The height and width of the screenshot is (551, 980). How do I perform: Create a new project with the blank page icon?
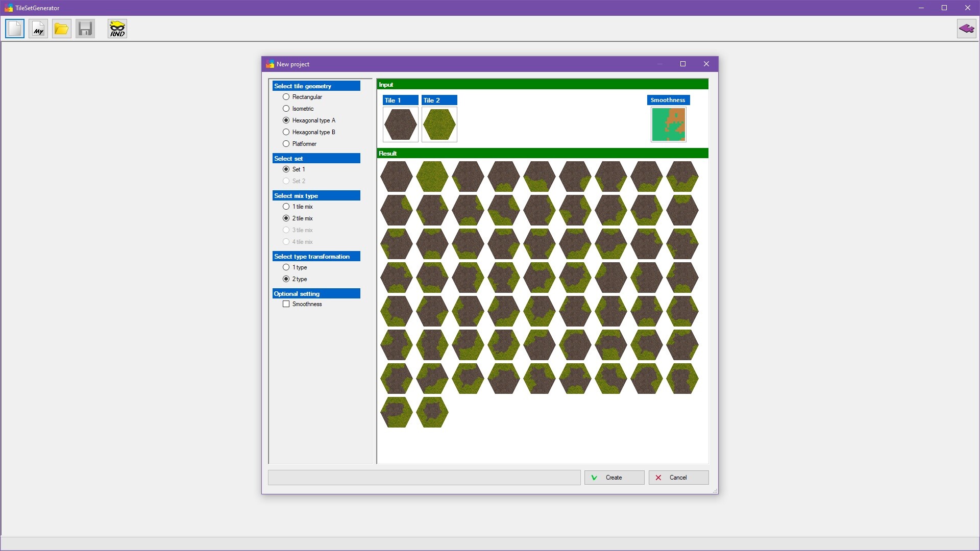tap(14, 29)
